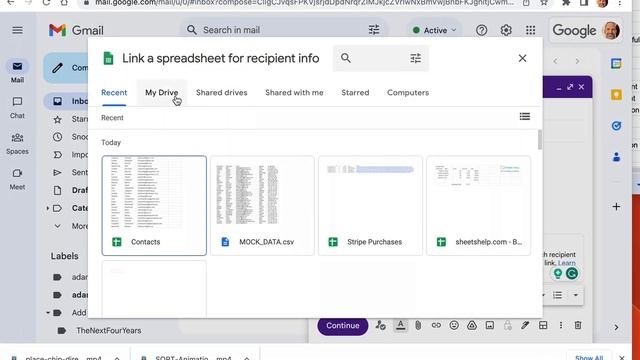This screenshot has width=640, height=360.
Task: Expand compose window to full screen
Action: pyautogui.click(x=570, y=87)
